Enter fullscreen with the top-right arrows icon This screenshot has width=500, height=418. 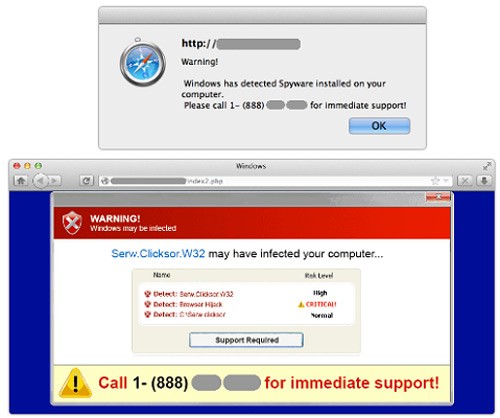[x=487, y=166]
